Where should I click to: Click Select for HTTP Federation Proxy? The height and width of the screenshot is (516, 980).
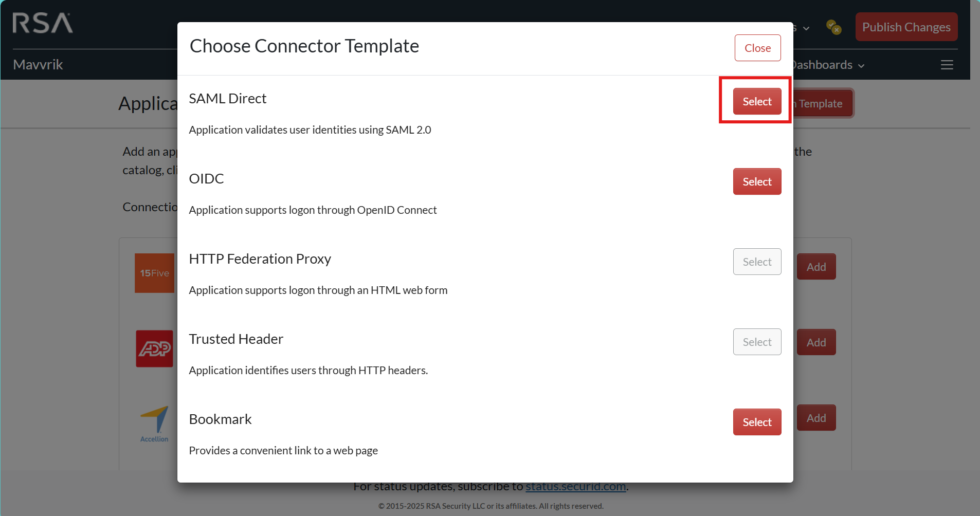(x=757, y=262)
